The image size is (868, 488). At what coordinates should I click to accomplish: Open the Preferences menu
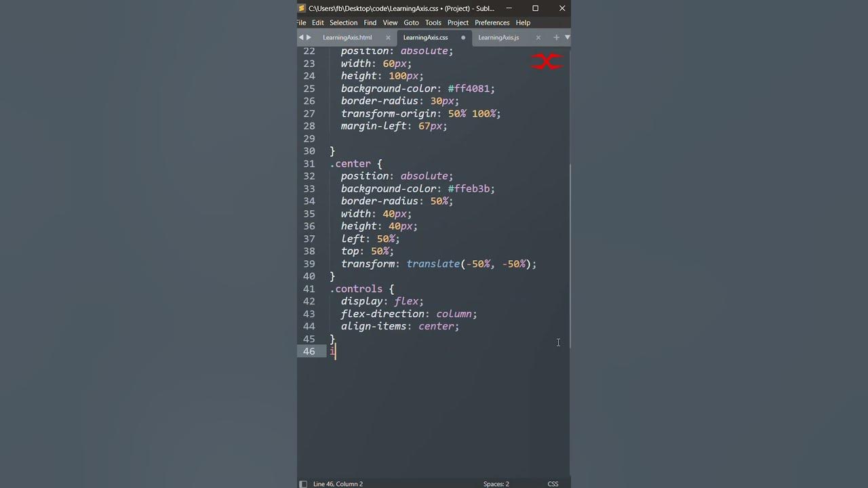(x=492, y=22)
